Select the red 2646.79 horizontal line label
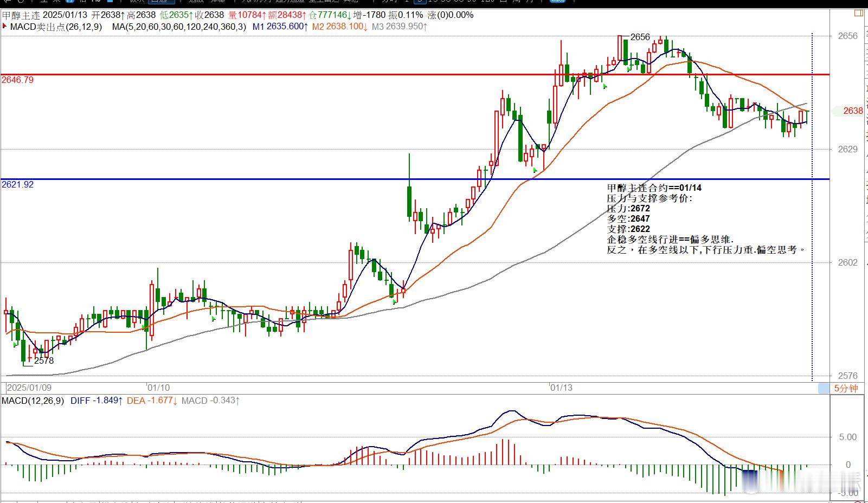Viewport: 868px width, 503px height. (x=17, y=80)
